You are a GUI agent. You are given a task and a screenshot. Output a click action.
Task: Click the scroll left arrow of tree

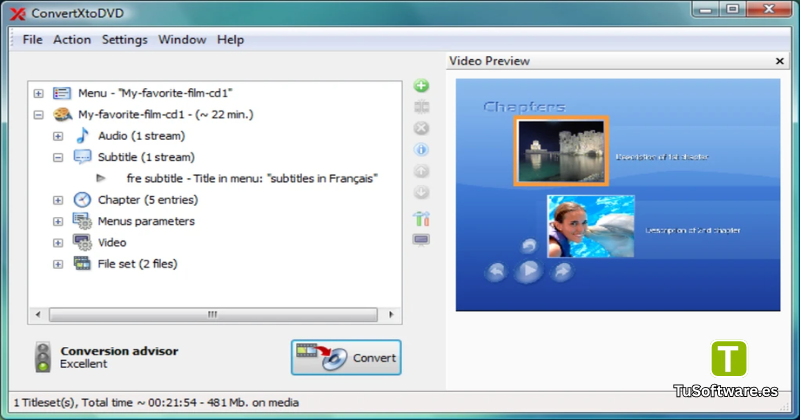(x=38, y=314)
